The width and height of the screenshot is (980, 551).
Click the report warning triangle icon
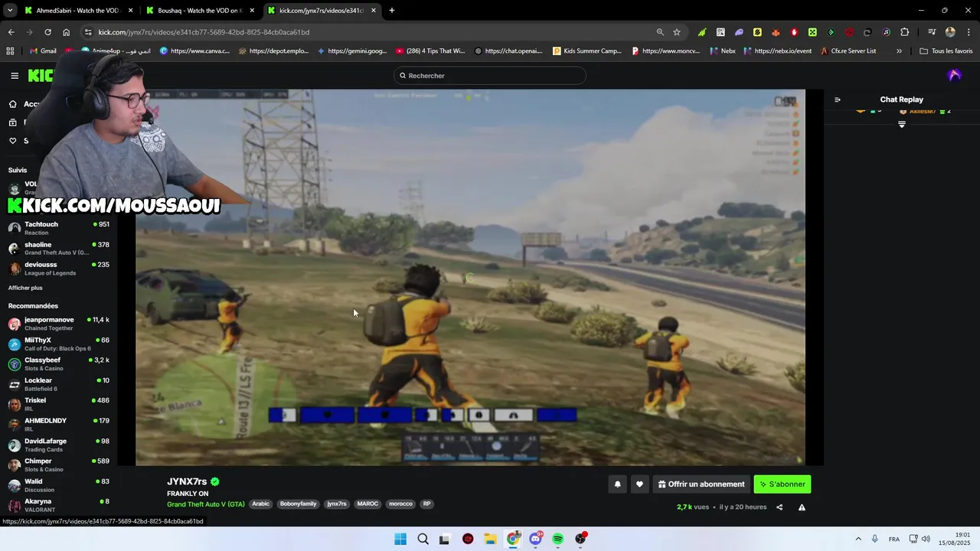pos(802,507)
